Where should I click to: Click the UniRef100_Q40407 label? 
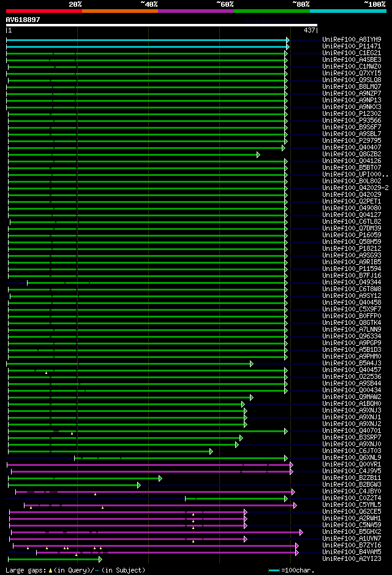(x=352, y=147)
